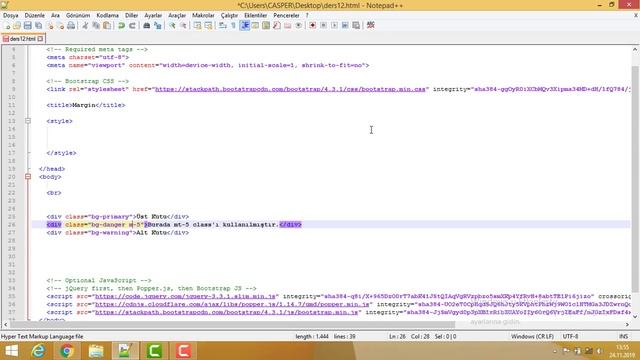Screen dimensions: 640x360
Task: Click the scroll right arrow at bottom
Action: tap(627, 324)
